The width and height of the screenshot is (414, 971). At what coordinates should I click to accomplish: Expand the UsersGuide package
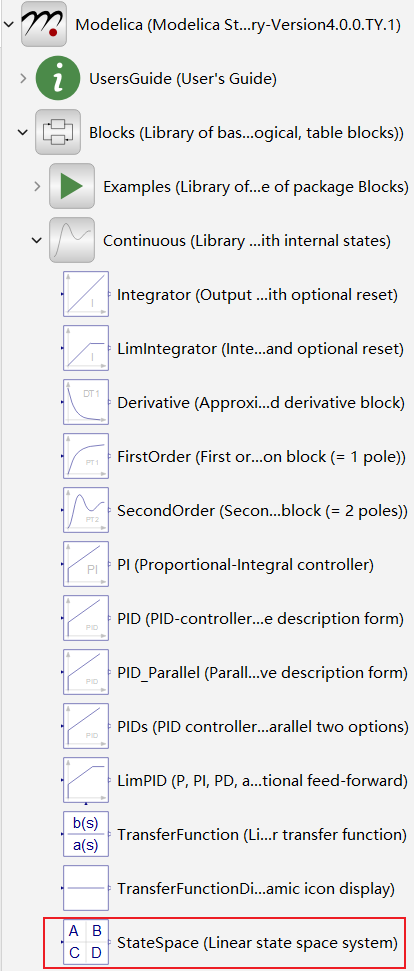(x=23, y=79)
